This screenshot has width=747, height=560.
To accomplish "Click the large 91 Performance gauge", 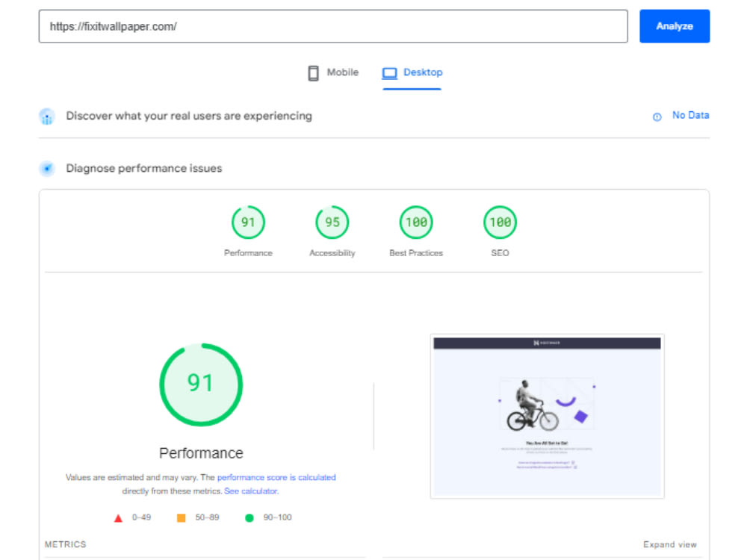I will pos(201,385).
